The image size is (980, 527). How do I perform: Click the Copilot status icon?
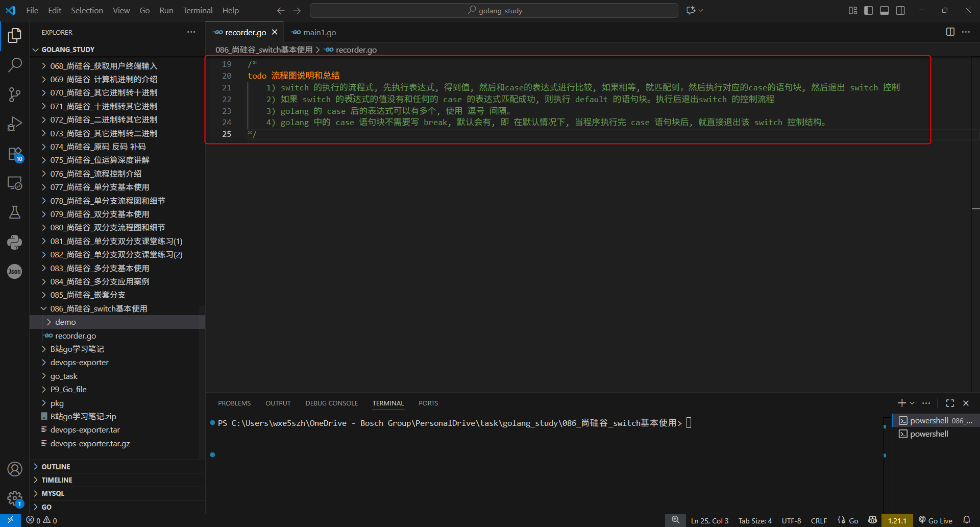872,520
